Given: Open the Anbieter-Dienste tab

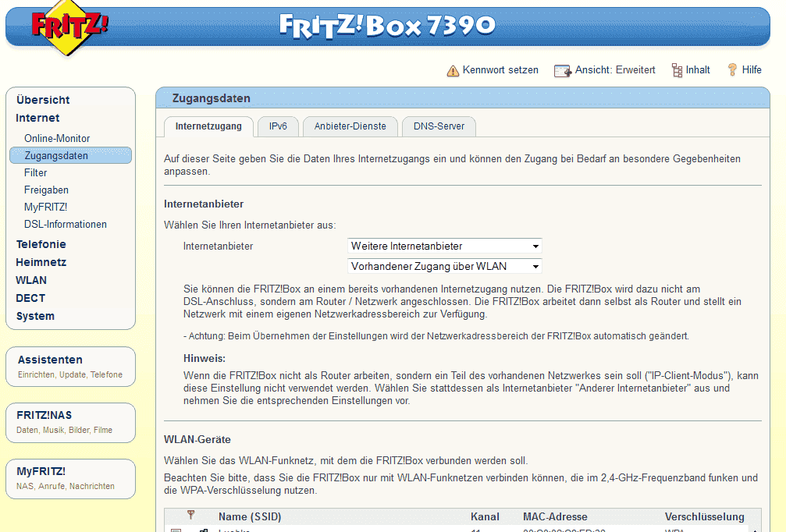Looking at the screenshot, I should 350,126.
